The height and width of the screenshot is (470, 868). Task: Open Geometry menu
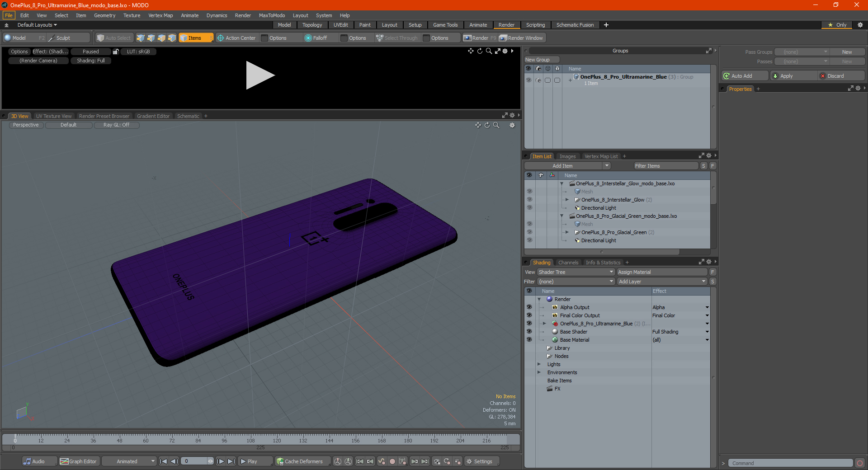(x=104, y=15)
